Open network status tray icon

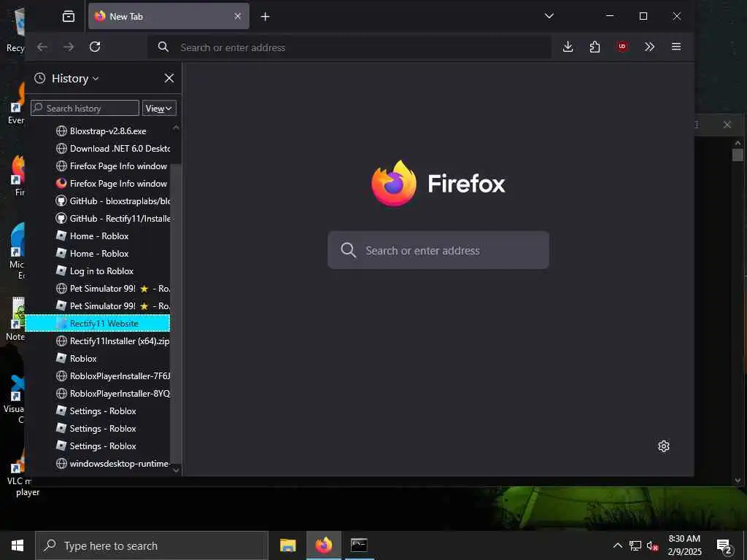point(635,545)
